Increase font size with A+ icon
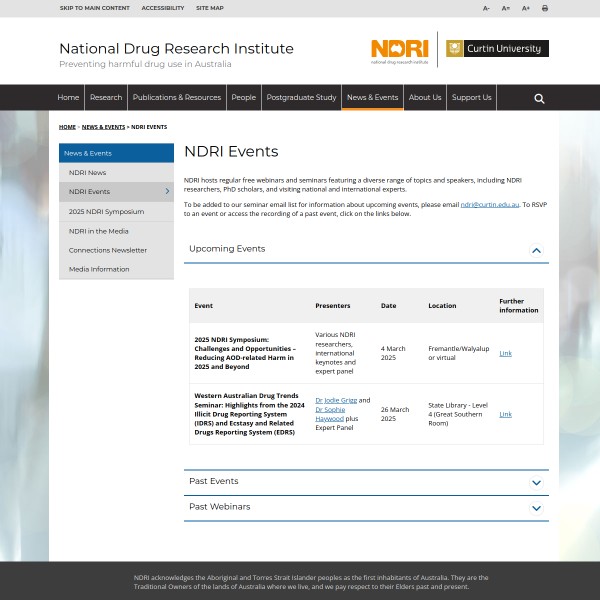Image resolution: width=600 pixels, height=600 pixels. click(526, 8)
